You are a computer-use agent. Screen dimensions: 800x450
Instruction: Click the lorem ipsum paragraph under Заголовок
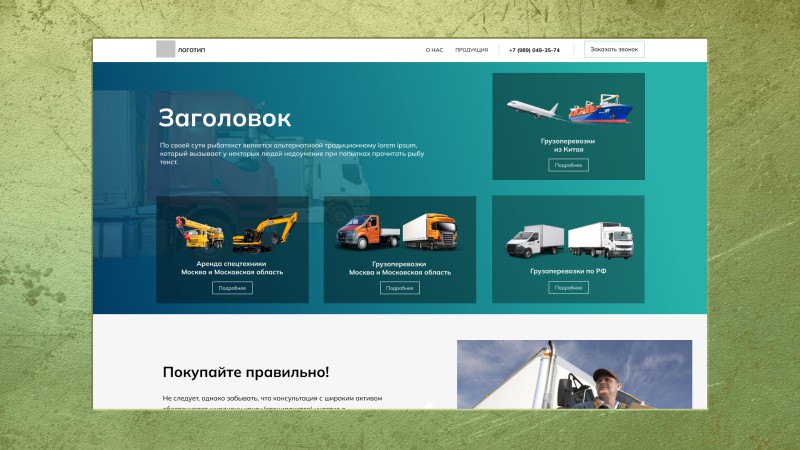click(x=292, y=153)
